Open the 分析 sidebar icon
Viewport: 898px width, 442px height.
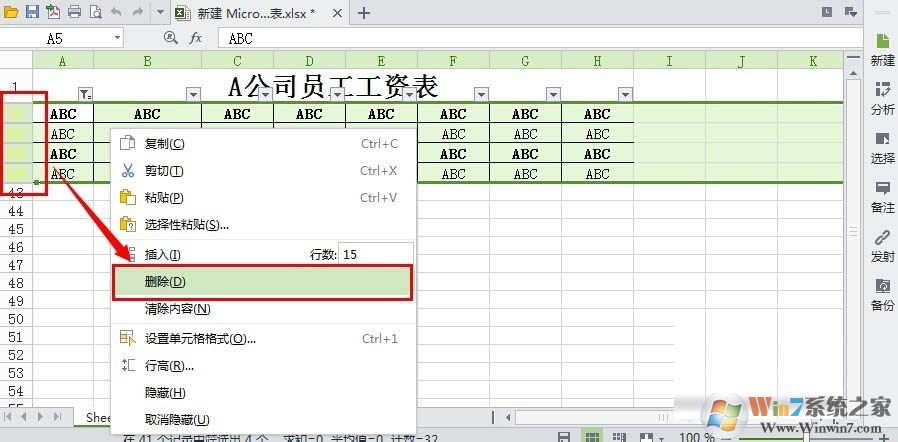click(x=883, y=98)
